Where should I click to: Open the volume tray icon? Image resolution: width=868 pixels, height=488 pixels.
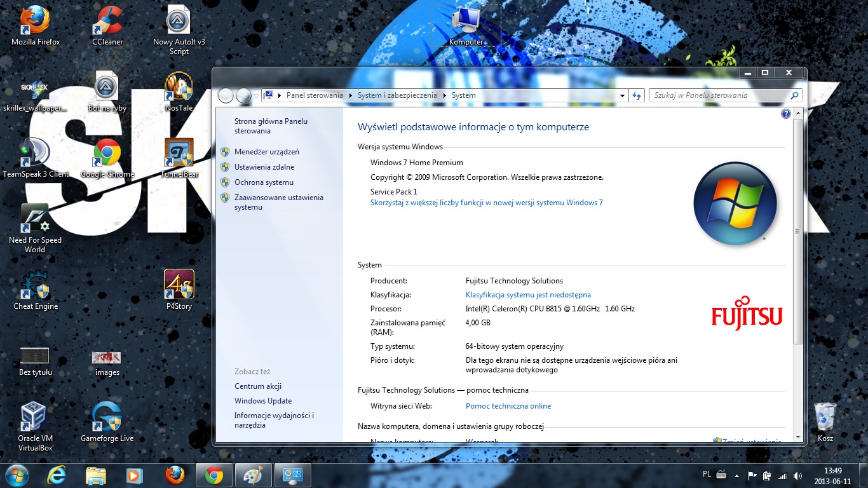[x=797, y=475]
